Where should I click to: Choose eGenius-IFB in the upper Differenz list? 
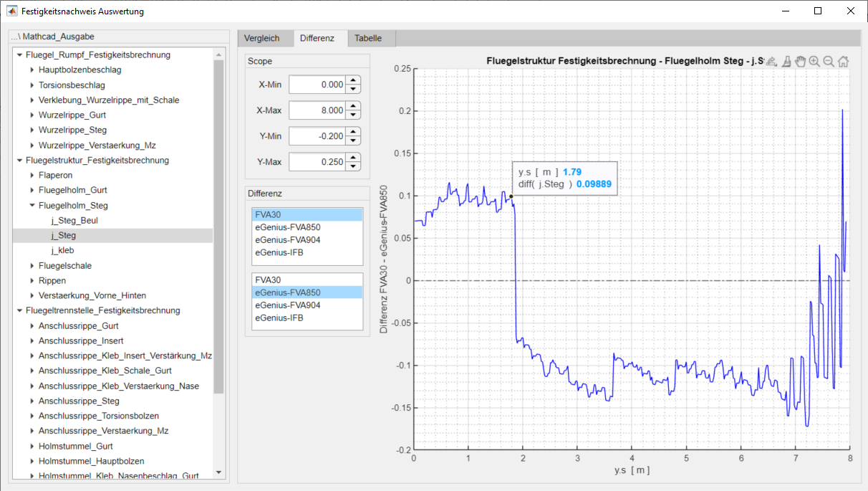pos(307,253)
